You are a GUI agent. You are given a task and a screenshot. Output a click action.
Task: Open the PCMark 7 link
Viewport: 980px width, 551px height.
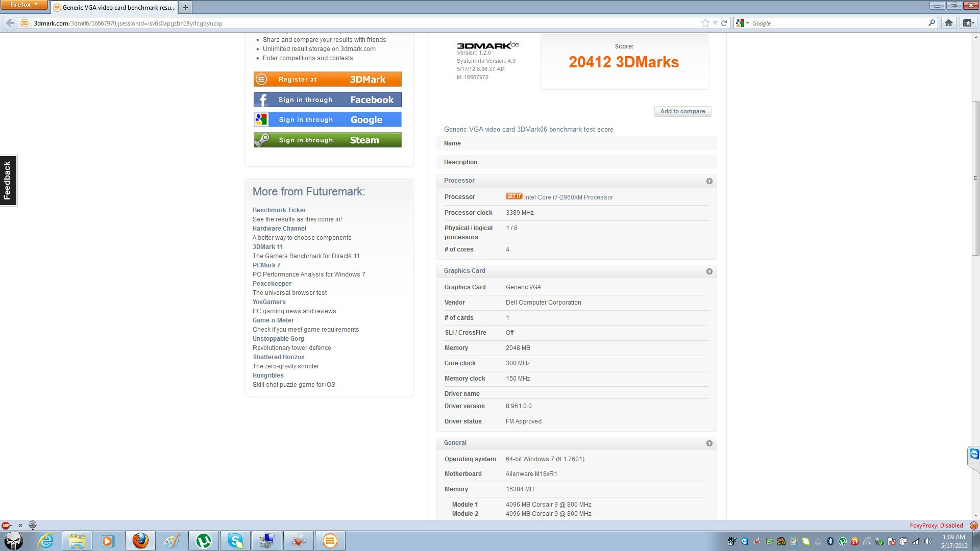(x=266, y=265)
